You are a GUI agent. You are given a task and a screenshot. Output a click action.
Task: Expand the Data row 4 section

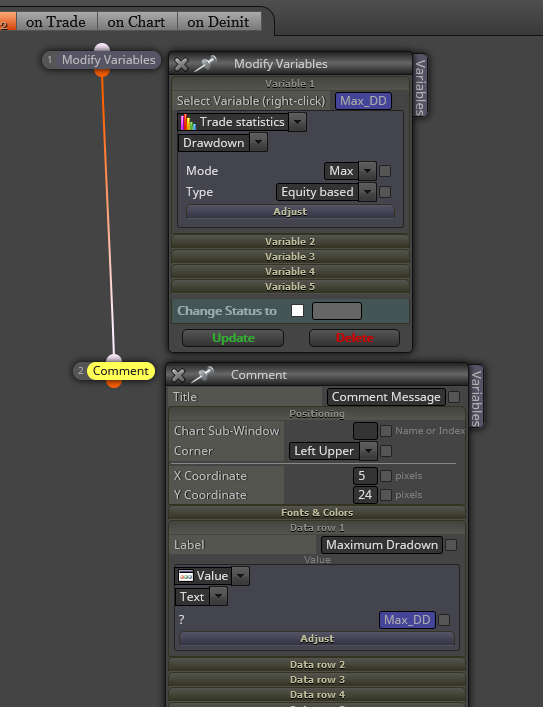click(317, 694)
